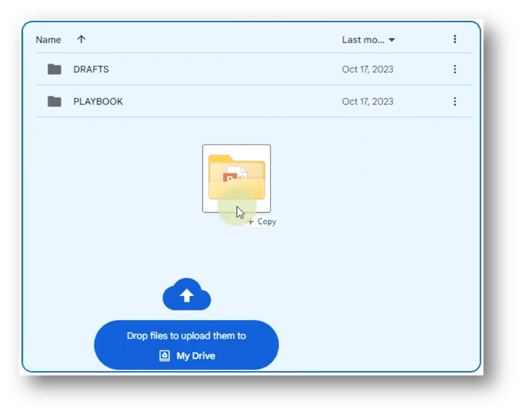Click the + Copy drag label
522x414 pixels.
point(262,222)
